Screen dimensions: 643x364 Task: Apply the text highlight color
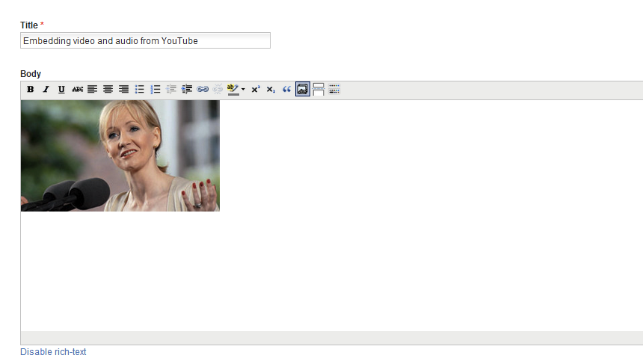pos(233,90)
